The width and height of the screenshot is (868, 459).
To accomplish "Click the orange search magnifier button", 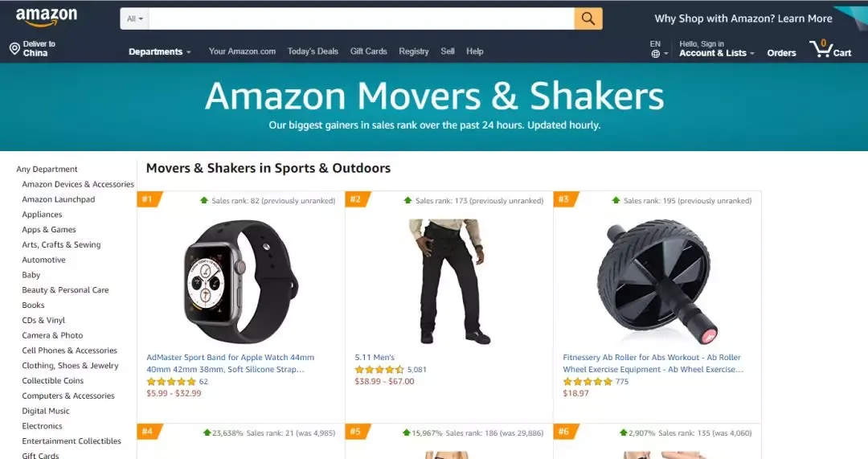I will tap(588, 18).
